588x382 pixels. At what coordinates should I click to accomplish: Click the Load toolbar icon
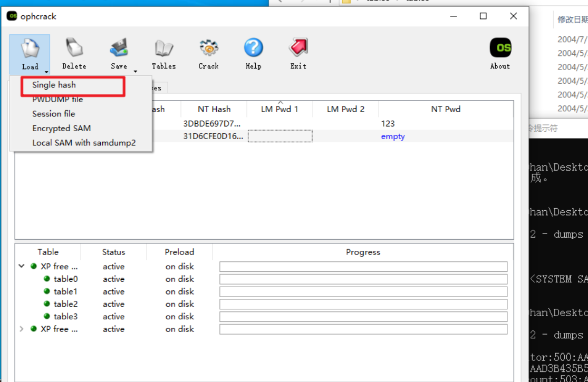(30, 48)
